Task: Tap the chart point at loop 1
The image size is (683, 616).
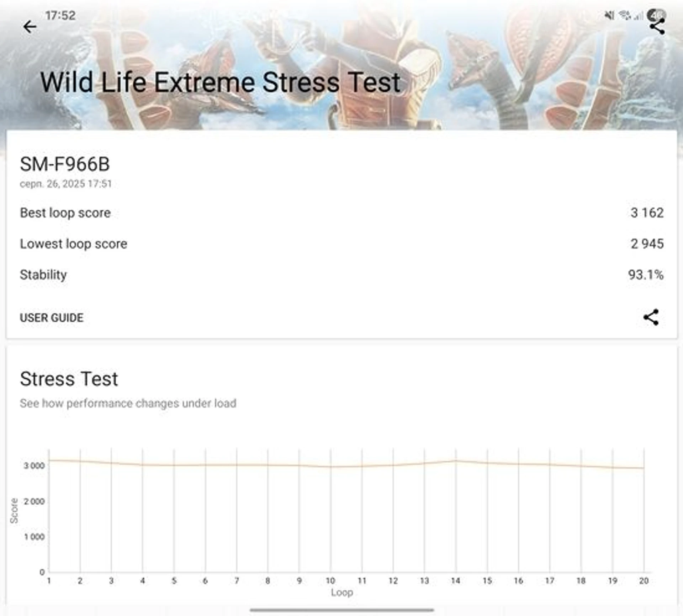Action: point(49,460)
